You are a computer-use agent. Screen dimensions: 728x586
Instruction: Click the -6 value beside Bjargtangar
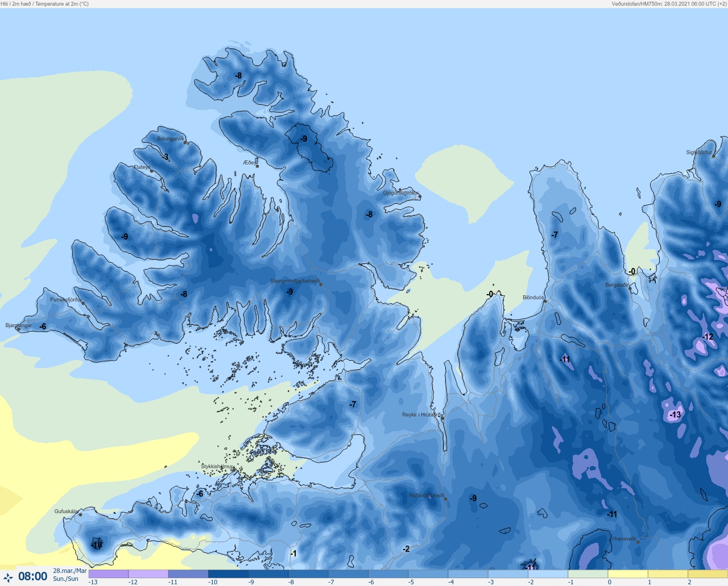[x=43, y=327]
